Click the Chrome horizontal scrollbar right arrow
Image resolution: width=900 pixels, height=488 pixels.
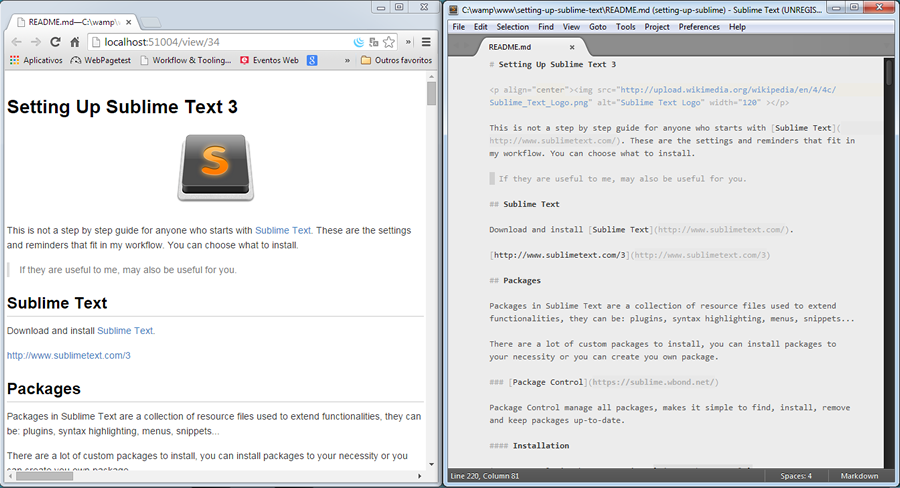[x=420, y=476]
